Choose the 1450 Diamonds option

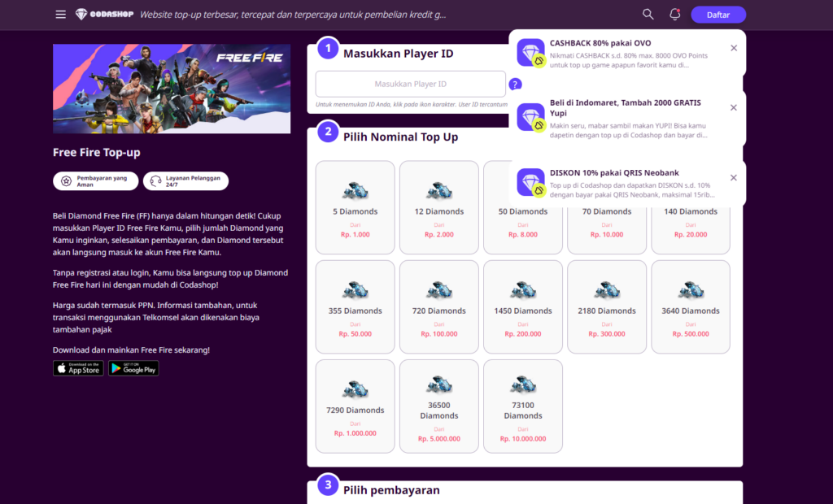click(x=523, y=307)
